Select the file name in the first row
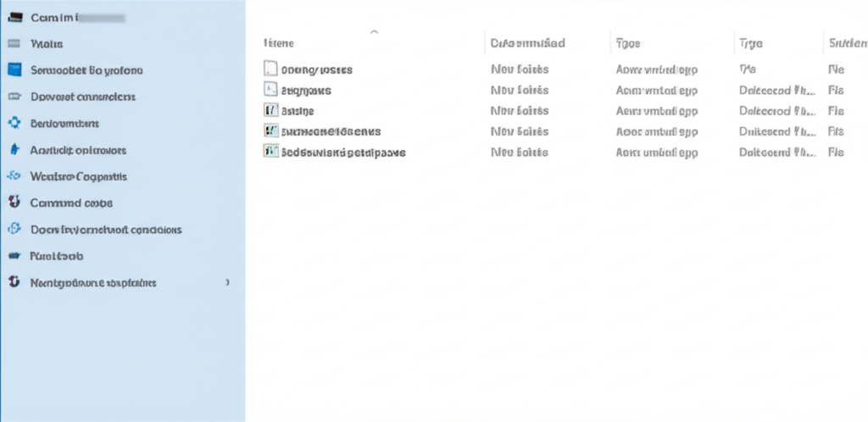 317,69
